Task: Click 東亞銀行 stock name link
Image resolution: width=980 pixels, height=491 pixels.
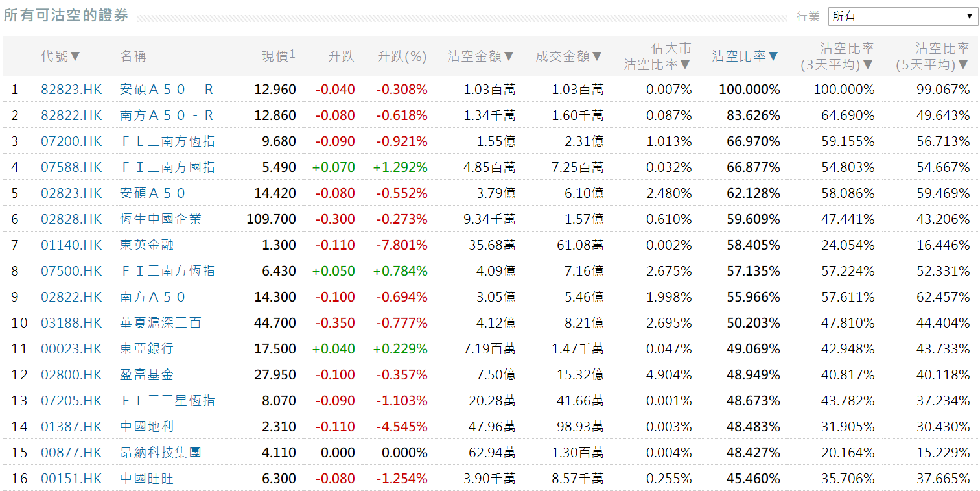Action: click(x=147, y=349)
